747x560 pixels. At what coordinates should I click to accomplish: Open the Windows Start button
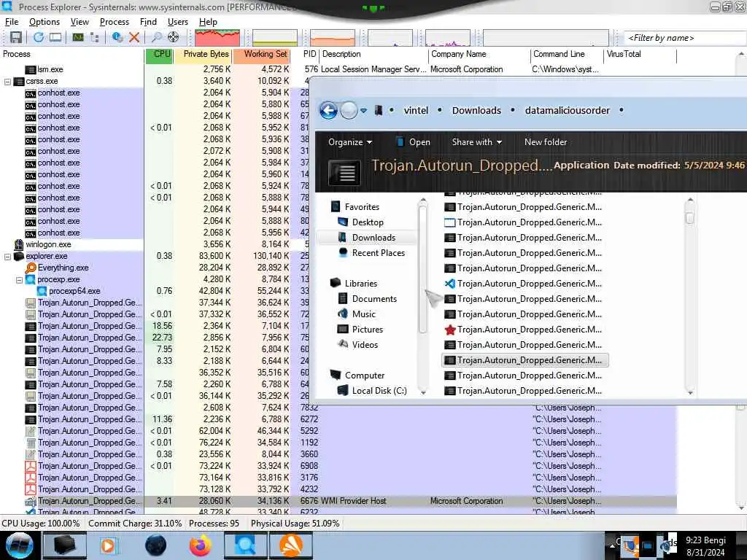pos(20,545)
